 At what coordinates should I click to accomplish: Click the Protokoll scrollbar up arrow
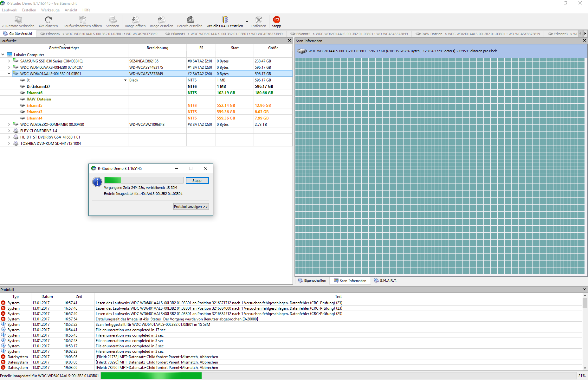coord(585,296)
